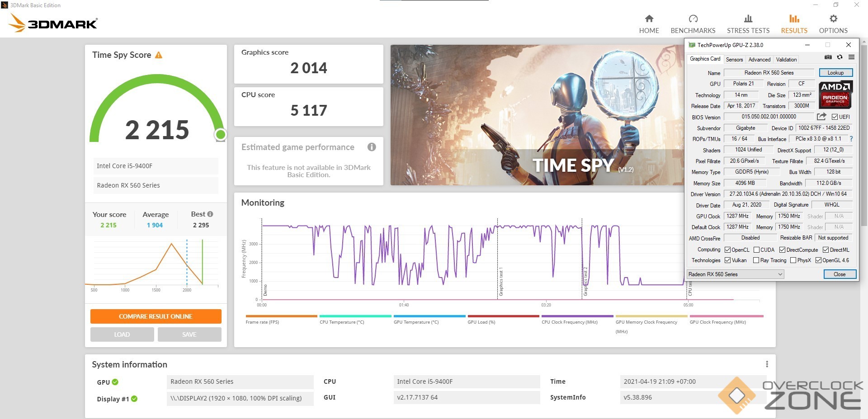Toggle the DirectCompute checkbox

pos(782,250)
